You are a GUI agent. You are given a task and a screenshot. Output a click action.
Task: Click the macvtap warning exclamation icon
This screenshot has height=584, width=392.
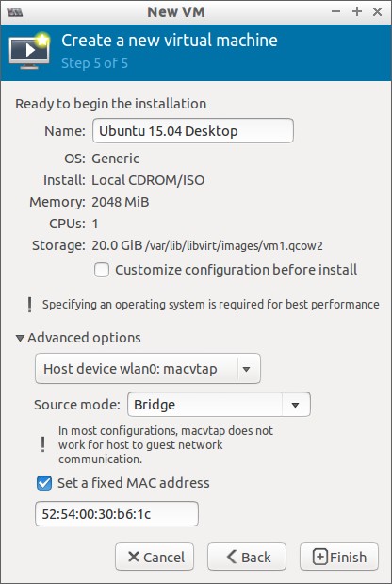click(x=43, y=444)
